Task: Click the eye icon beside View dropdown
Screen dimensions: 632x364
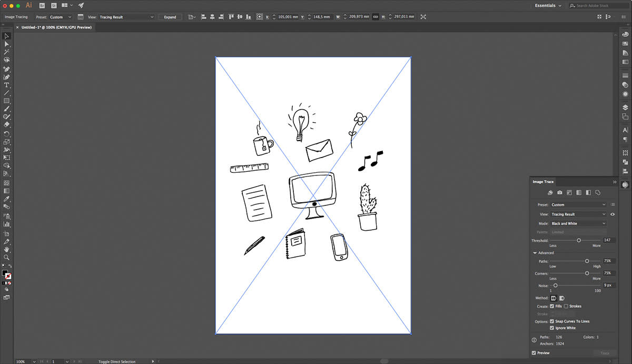Action: (x=613, y=214)
